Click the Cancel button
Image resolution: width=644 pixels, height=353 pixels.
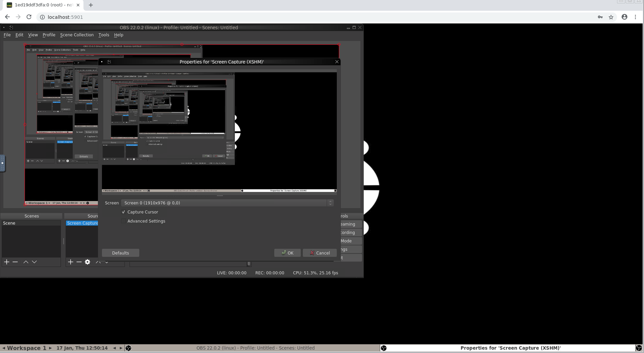pos(320,253)
